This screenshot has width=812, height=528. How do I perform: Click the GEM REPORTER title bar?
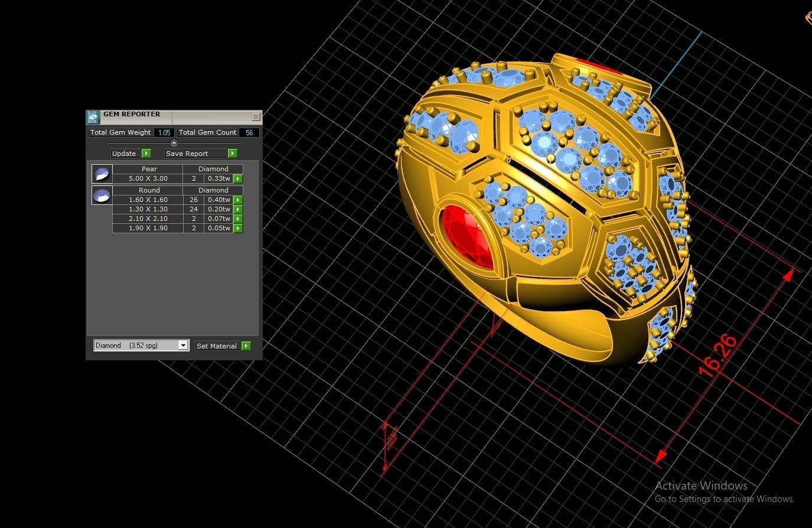tap(175, 117)
